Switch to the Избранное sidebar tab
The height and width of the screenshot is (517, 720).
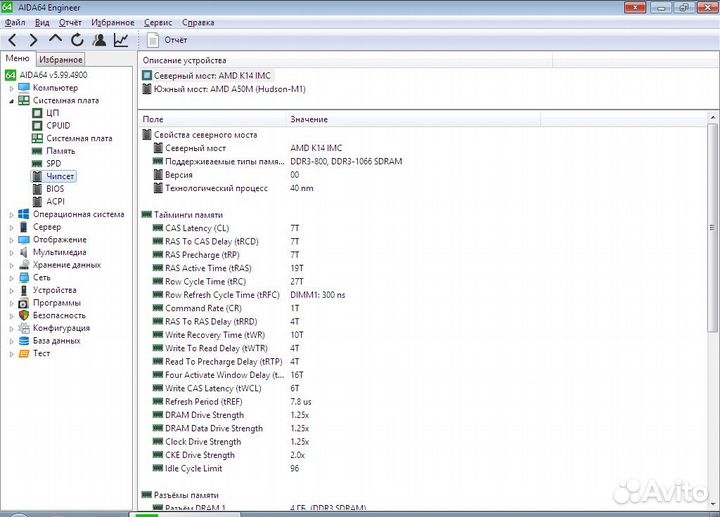click(61, 59)
